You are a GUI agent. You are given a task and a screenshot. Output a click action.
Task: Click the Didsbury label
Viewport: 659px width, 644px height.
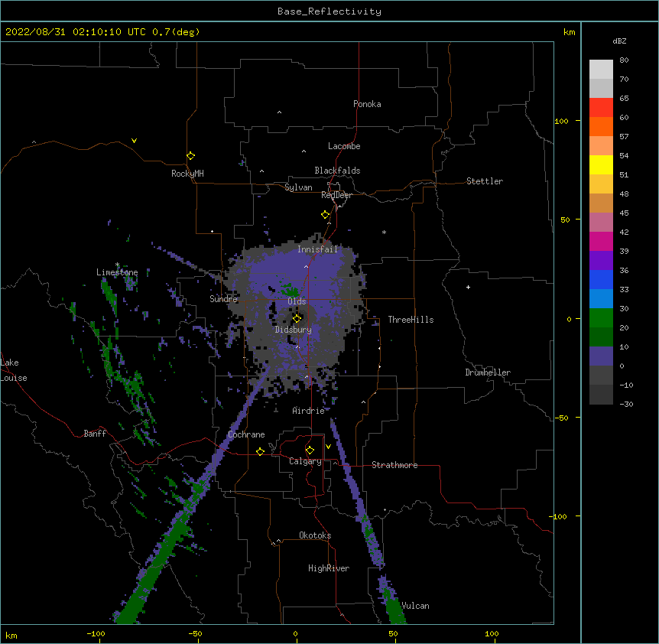pyautogui.click(x=294, y=330)
